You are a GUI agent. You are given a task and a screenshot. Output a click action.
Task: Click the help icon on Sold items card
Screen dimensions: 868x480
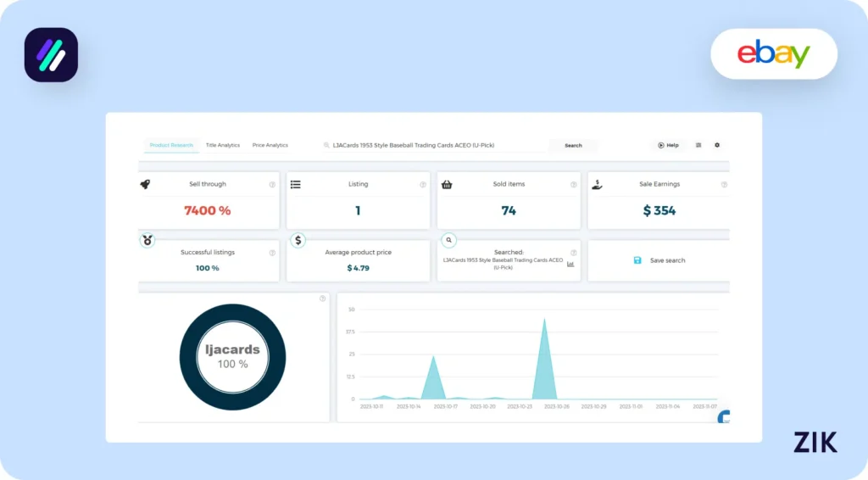pyautogui.click(x=574, y=185)
